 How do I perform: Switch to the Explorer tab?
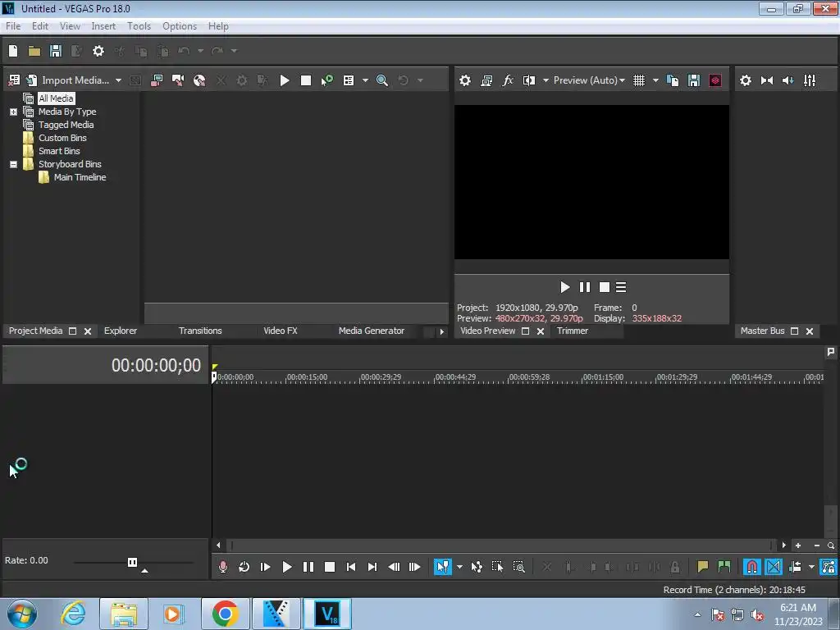121,331
